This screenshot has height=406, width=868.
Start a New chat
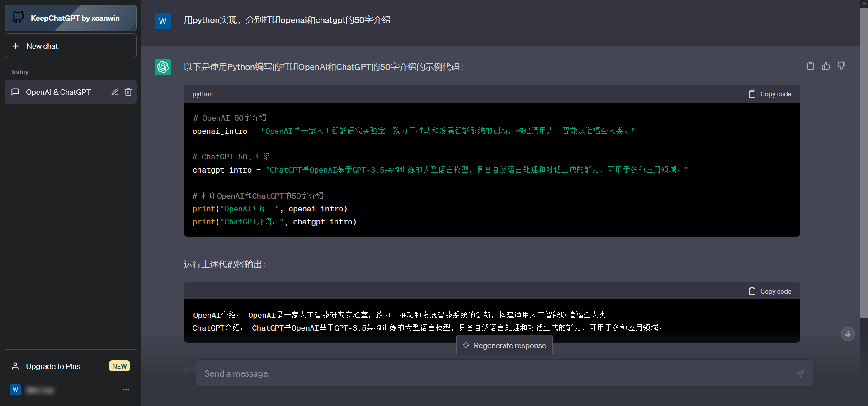coord(71,46)
